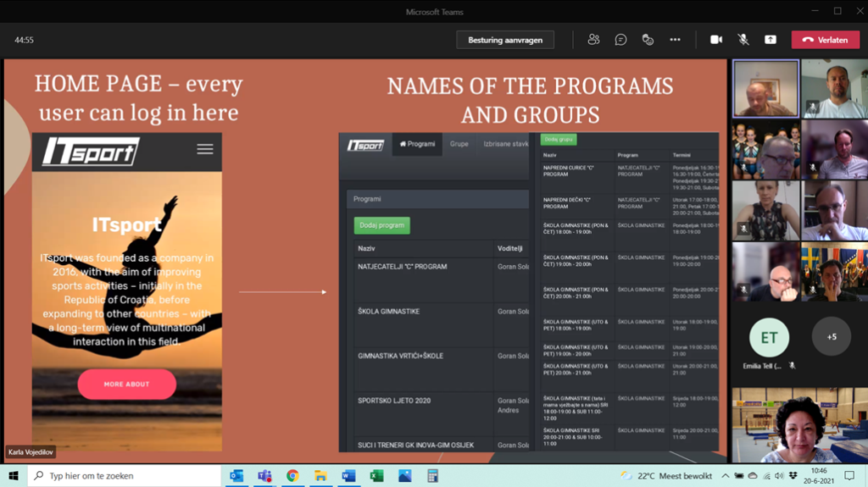Open the meeting chat icon

tap(620, 40)
